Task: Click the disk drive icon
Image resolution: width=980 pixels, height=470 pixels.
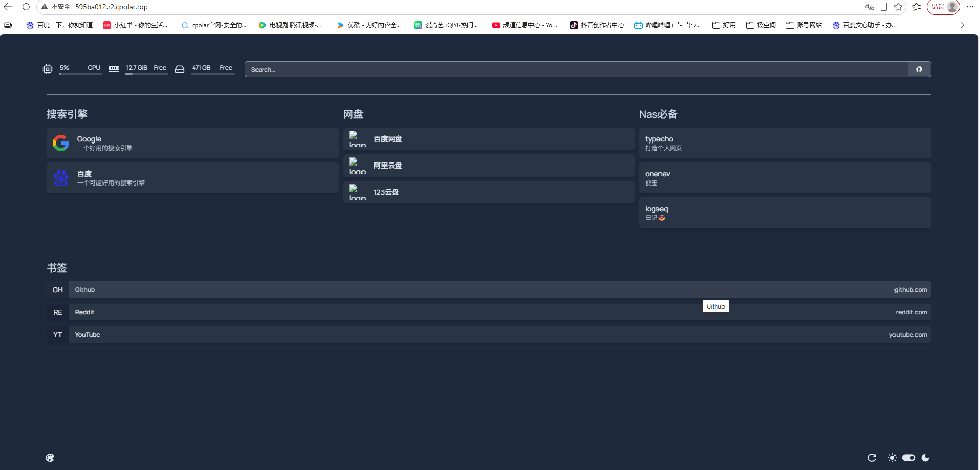Action: [180, 69]
